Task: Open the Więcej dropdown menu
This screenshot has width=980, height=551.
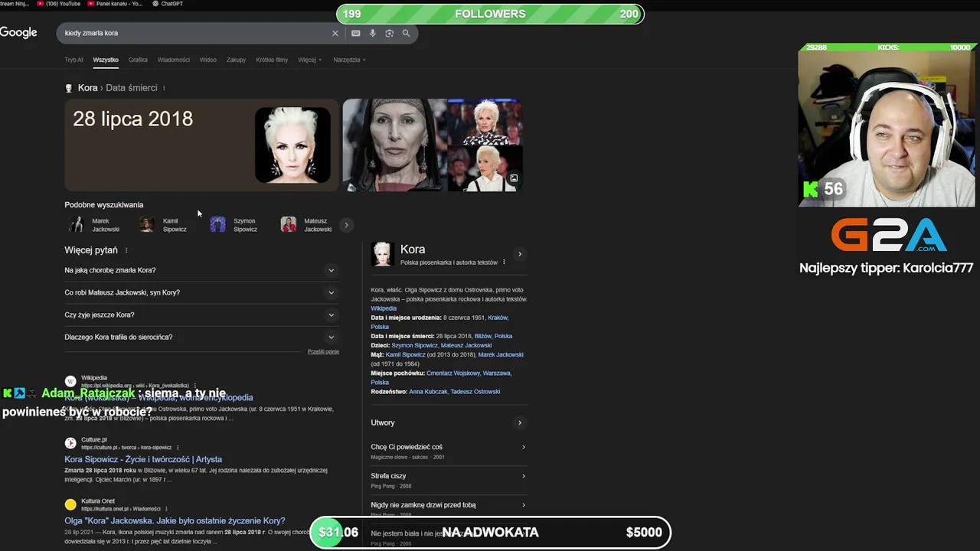Action: coord(309,60)
